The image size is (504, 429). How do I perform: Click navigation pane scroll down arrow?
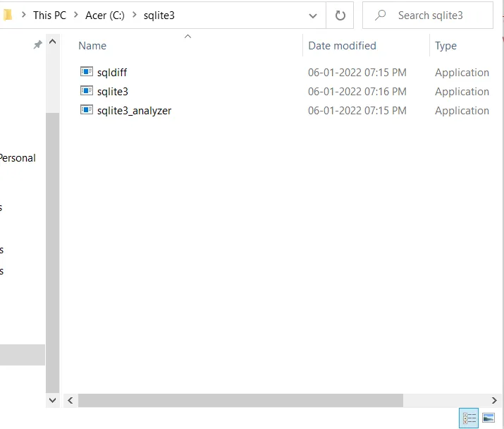click(x=52, y=400)
